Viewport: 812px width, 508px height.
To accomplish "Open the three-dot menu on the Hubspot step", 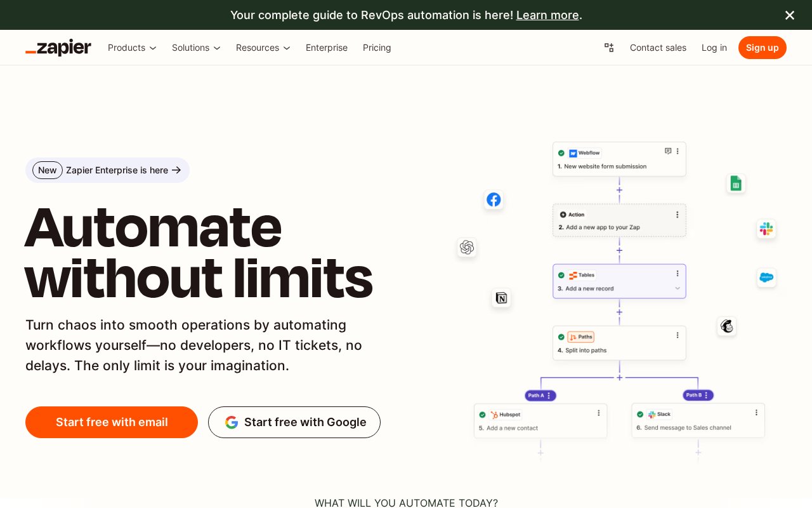I will 598,413.
